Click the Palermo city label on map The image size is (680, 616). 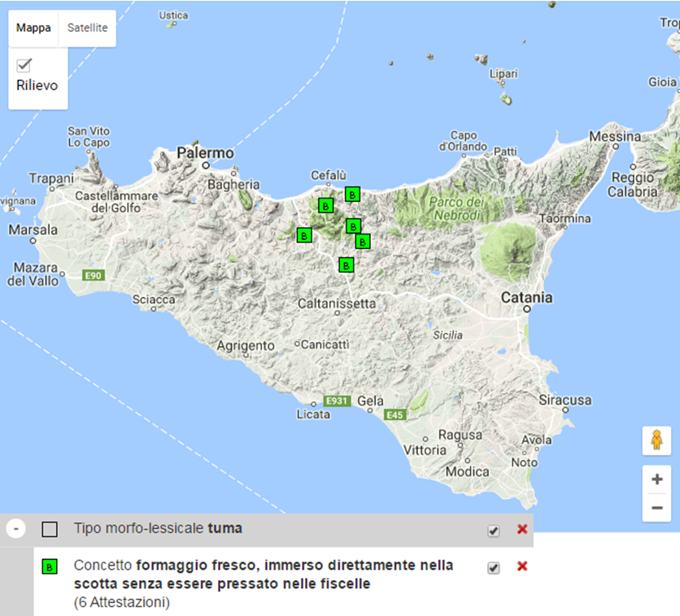click(206, 153)
